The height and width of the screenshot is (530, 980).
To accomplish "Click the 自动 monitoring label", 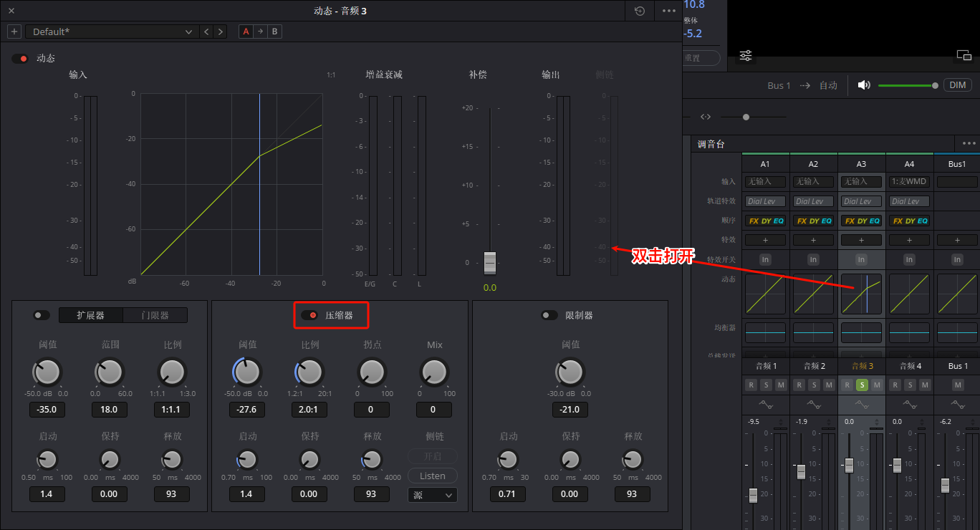I will (x=828, y=85).
